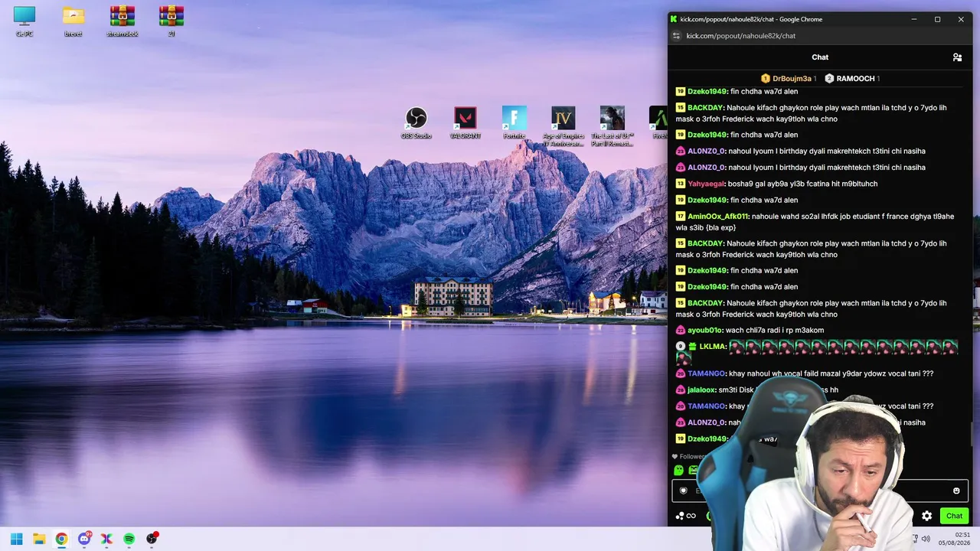
Task: Click message 'wach chli7a radi l rp m3akom'
Action: [x=775, y=331]
